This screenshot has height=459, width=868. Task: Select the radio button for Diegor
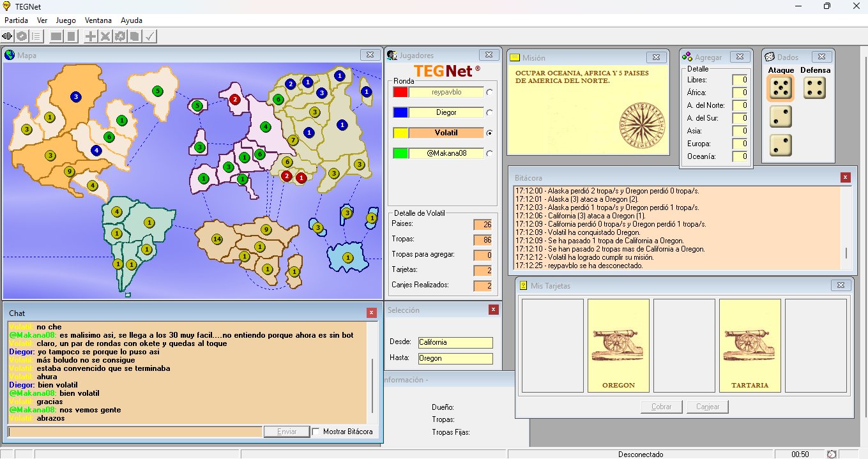point(490,112)
